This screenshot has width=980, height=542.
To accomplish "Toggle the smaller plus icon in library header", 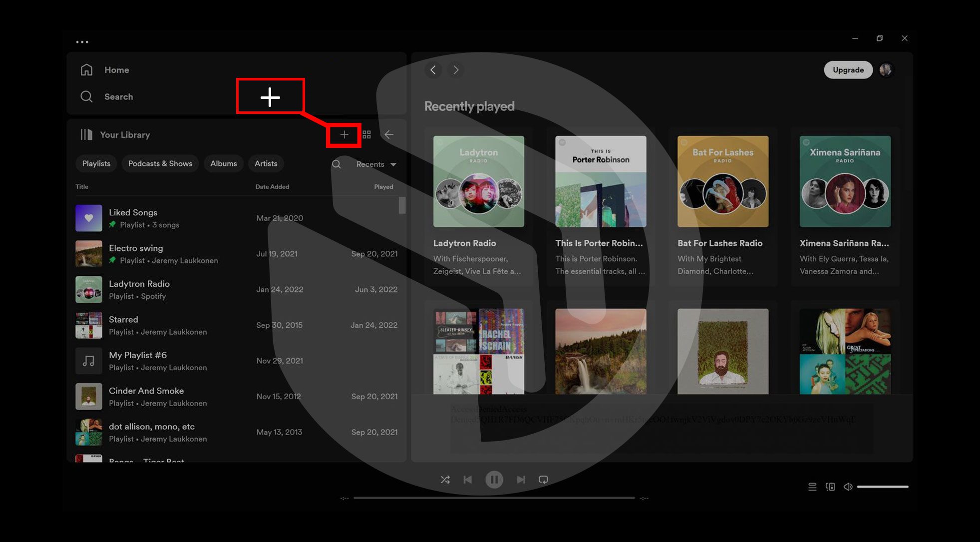I will 343,134.
